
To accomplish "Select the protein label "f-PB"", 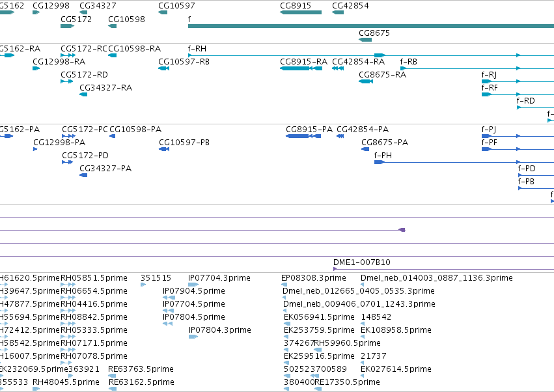I will 526,182.
